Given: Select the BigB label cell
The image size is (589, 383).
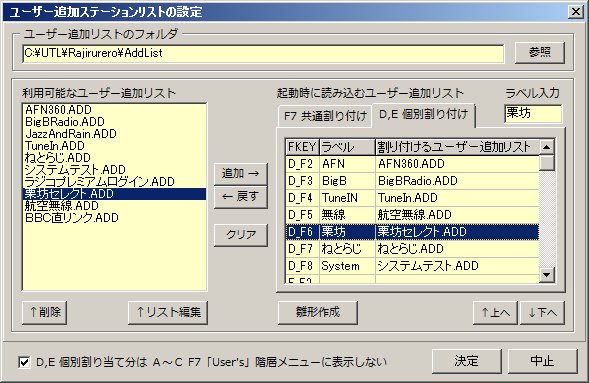Looking at the screenshot, I should [x=347, y=181].
